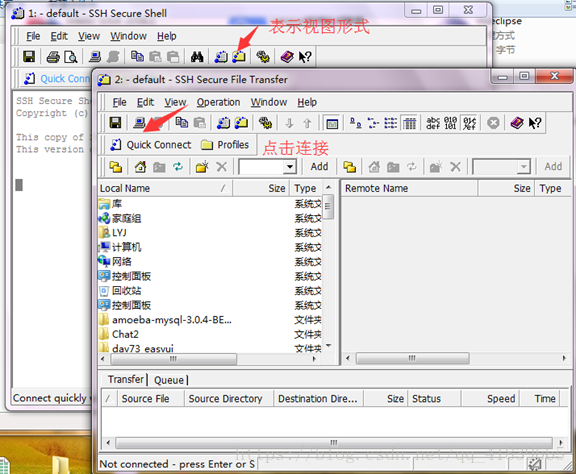The image size is (576, 474).
Task: Click Save icon in File Transfer toolbar
Action: [x=115, y=123]
